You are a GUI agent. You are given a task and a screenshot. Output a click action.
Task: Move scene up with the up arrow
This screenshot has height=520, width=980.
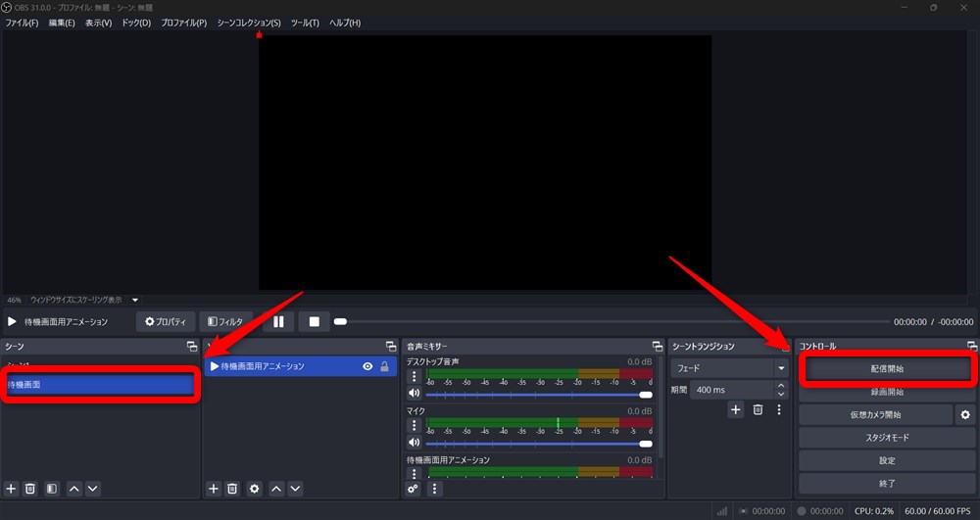point(73,488)
